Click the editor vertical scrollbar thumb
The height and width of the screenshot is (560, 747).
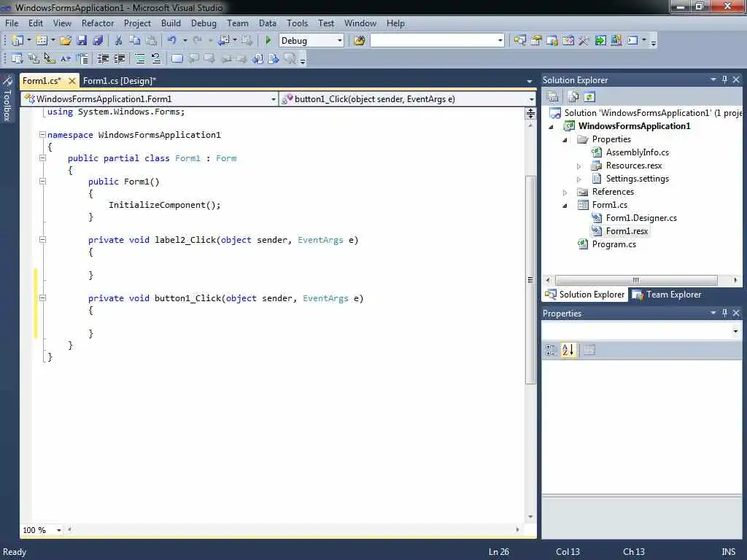[x=530, y=279]
